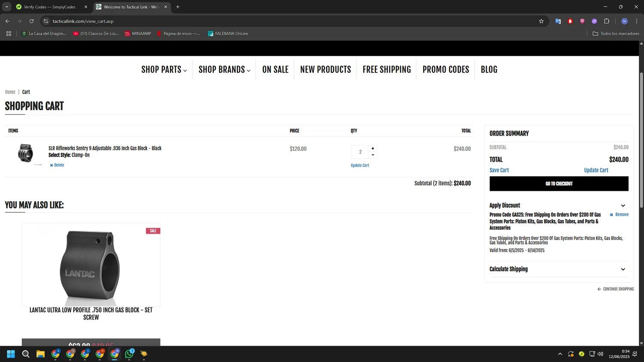The height and width of the screenshot is (362, 644).
Task: Open La Casa del Dragón bookmark
Action: pyautogui.click(x=44, y=33)
